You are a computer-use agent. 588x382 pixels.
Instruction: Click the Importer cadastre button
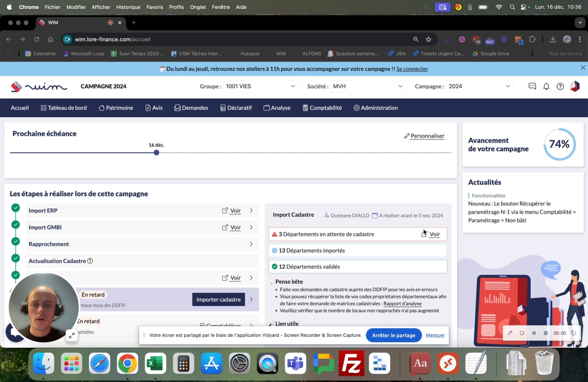[218, 300]
